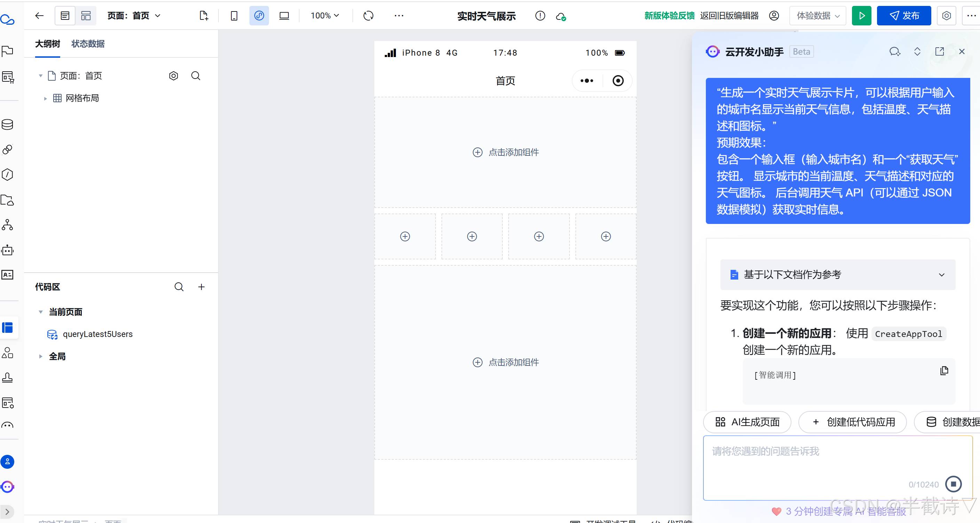
Task: Search in the 代码区 section
Action: click(x=179, y=287)
